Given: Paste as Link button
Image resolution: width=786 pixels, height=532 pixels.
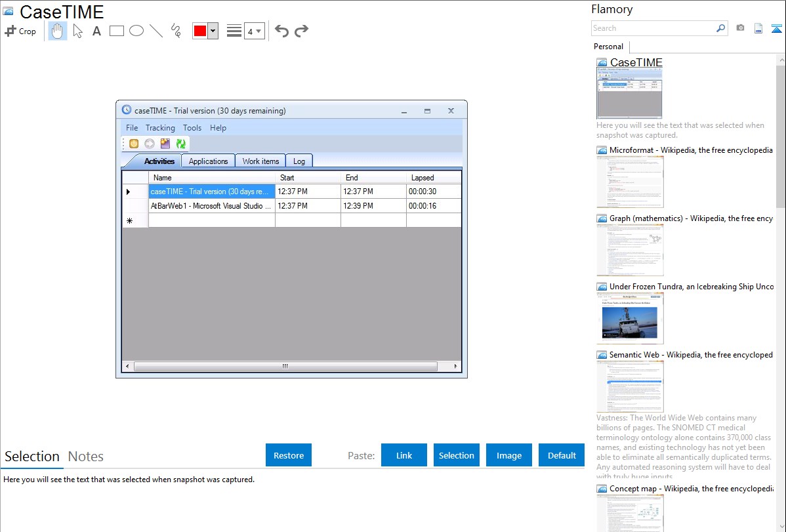Looking at the screenshot, I should coord(404,455).
